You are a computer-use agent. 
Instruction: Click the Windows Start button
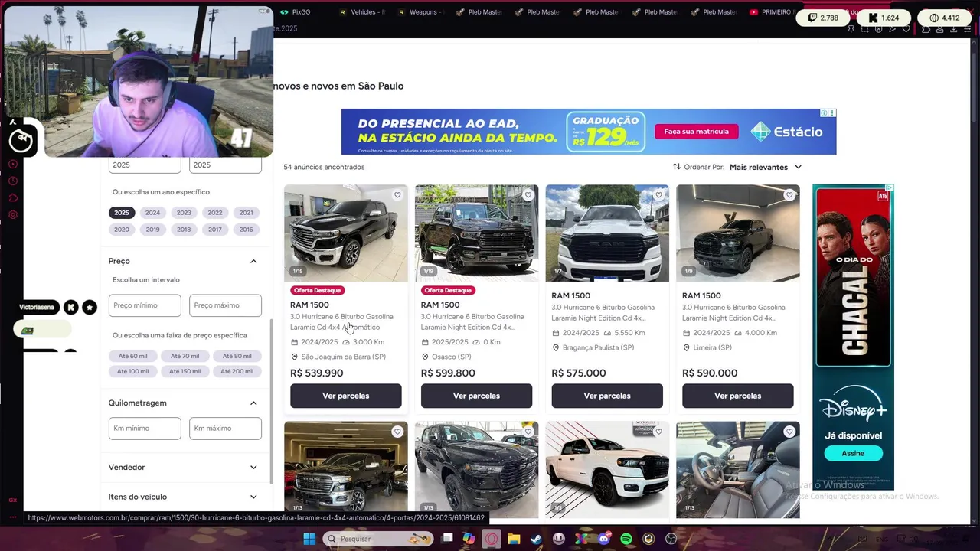(309, 539)
